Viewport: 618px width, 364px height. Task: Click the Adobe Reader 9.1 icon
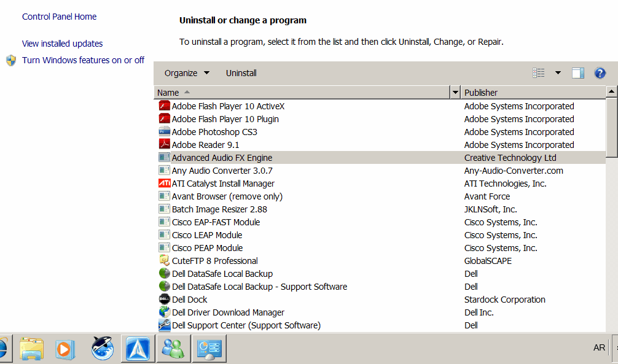pos(165,145)
